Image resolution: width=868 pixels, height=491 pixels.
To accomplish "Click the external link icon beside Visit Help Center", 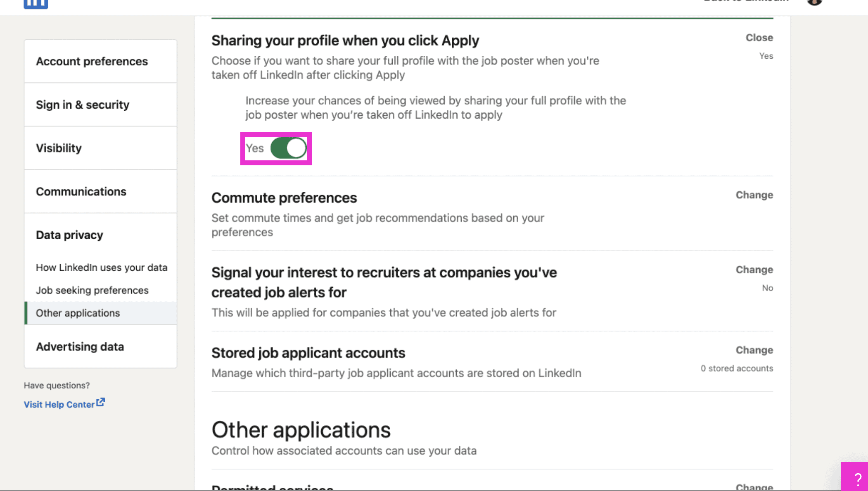I will point(101,401).
